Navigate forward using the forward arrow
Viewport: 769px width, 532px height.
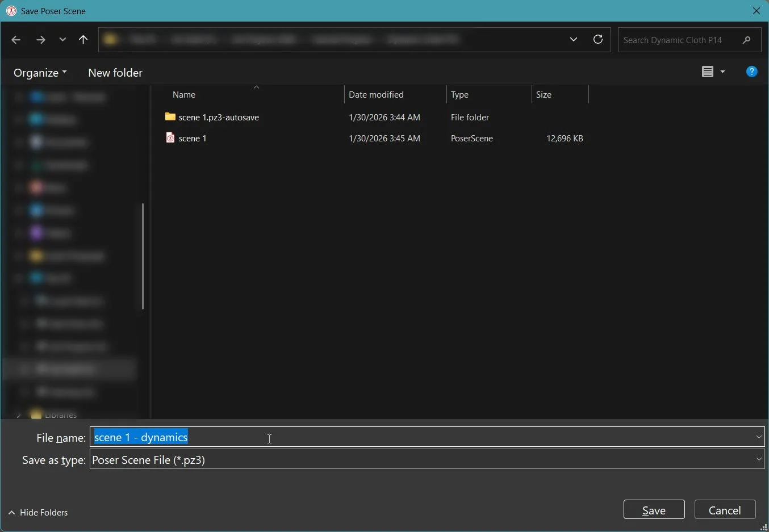40,39
